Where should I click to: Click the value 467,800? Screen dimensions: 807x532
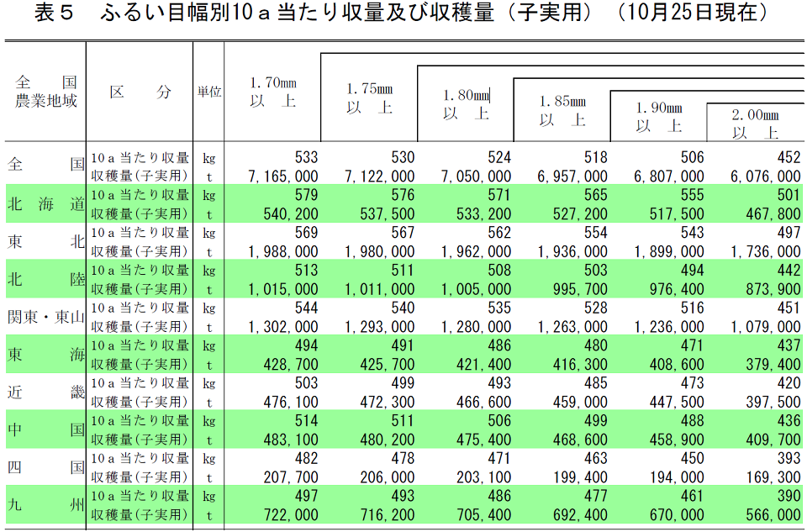tap(773, 214)
